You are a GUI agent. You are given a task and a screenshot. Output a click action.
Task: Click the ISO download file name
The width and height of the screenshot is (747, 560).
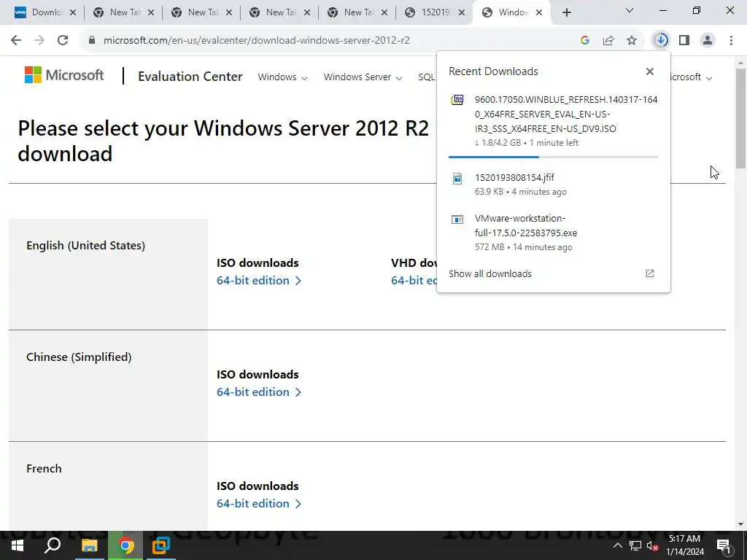[x=566, y=114]
